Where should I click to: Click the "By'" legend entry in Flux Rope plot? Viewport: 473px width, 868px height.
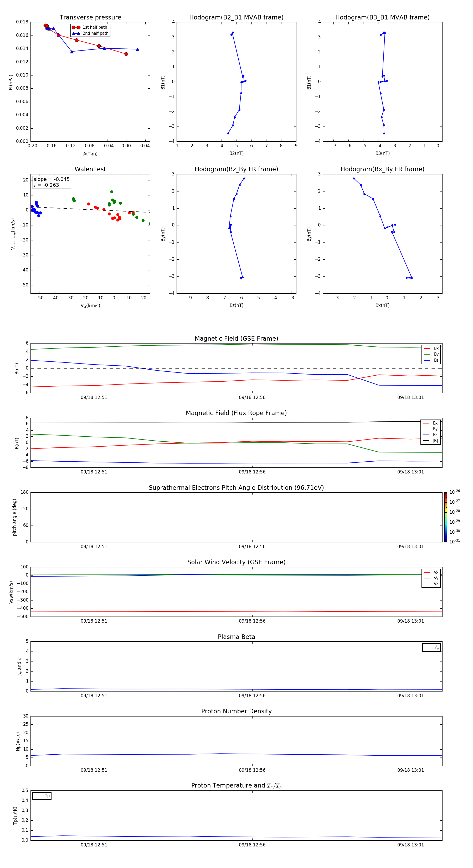[431, 429]
